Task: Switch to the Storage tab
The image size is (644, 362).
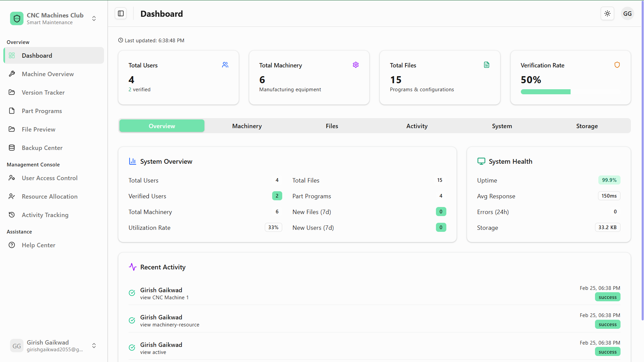Action: click(x=587, y=126)
